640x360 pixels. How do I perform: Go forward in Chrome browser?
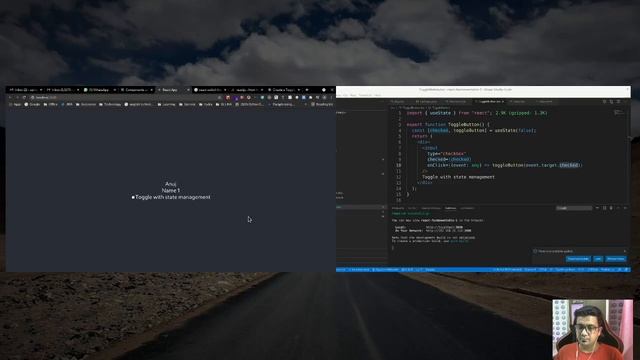17,98
